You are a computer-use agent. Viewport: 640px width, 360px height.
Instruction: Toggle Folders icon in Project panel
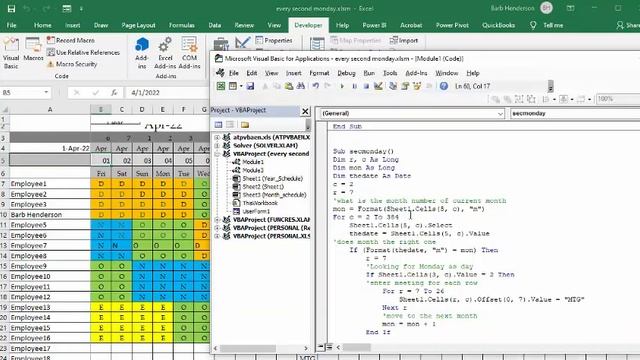(245, 124)
